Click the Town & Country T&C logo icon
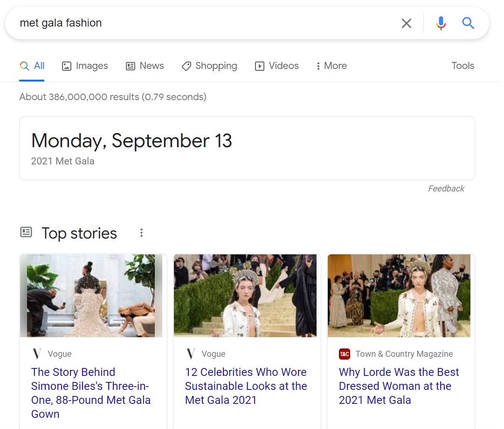504x429 pixels. pos(345,354)
